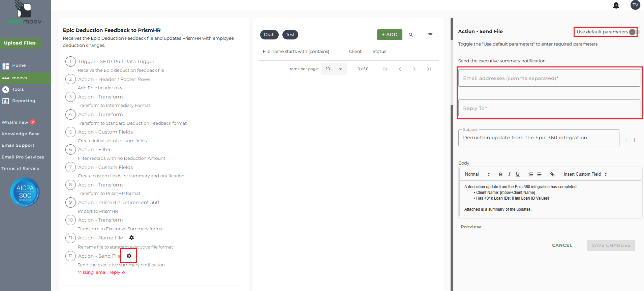The width and height of the screenshot is (644, 291).
Task: Click the subject custom field brackets
Action: [x=630, y=140]
